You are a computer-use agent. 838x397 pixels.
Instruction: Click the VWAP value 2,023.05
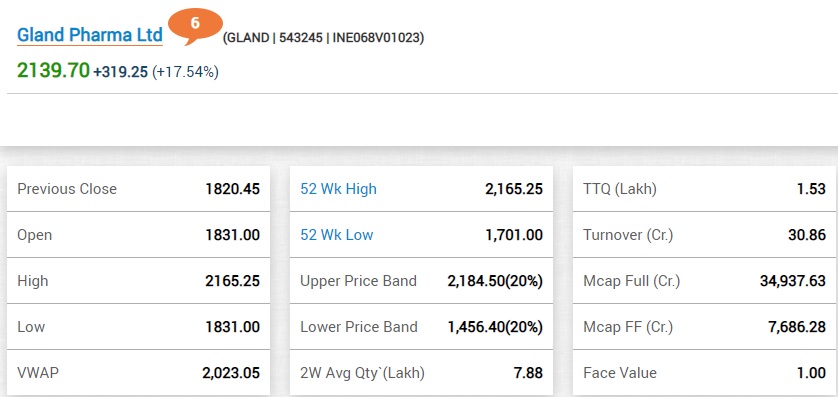231,373
